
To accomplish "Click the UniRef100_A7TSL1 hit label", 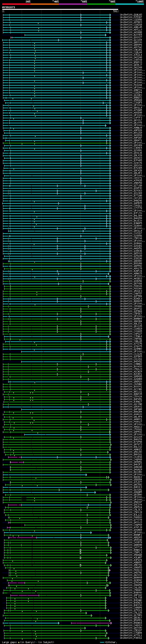I will pos(131,635).
